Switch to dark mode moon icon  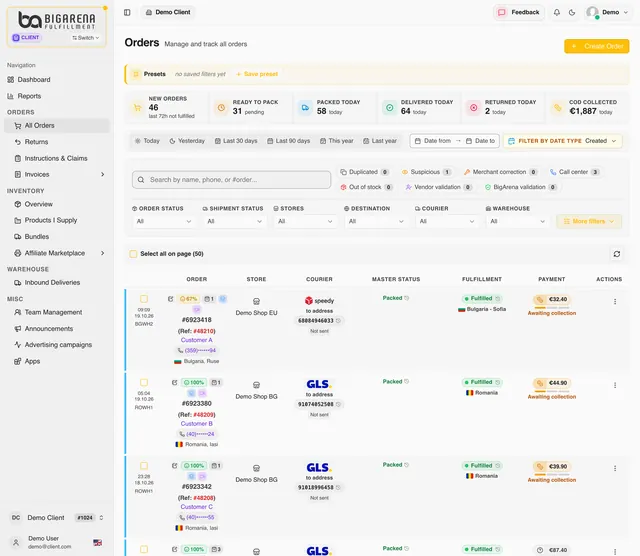572,12
